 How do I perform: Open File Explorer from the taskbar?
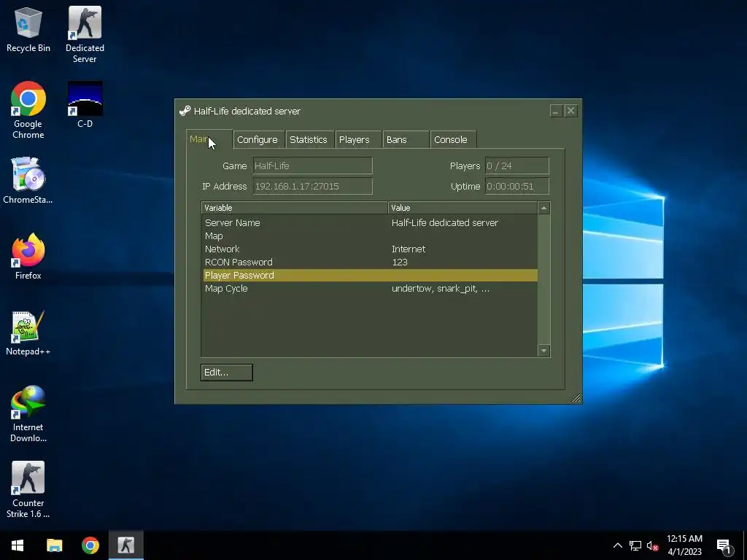[54, 545]
